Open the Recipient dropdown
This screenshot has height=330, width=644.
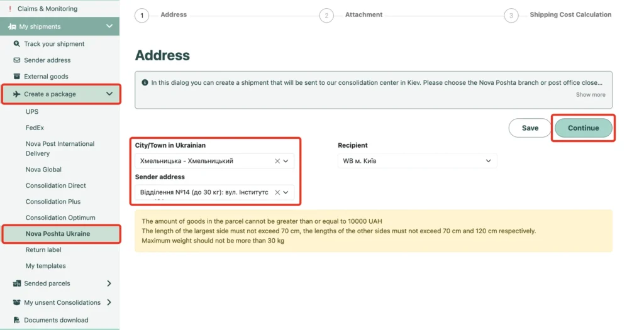[x=418, y=161]
